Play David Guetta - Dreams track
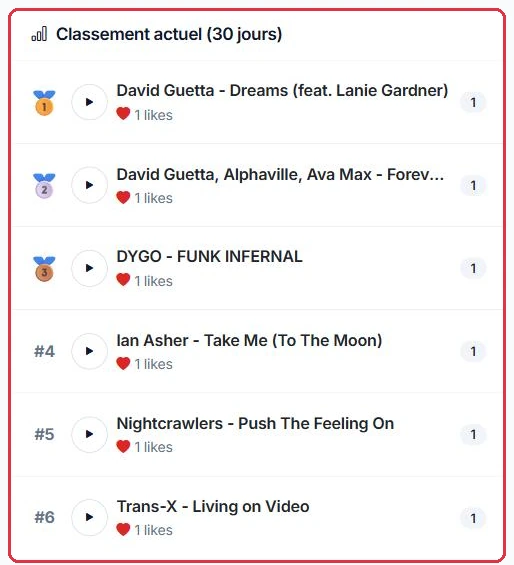This screenshot has height=565, width=514. 89,102
